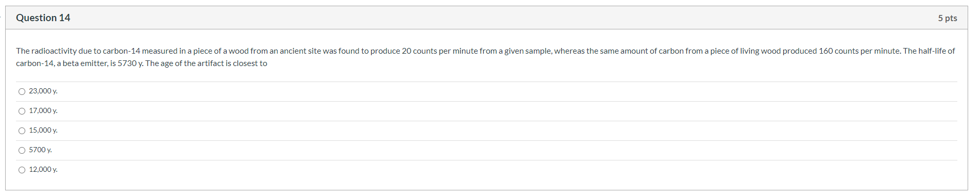
Task: Click the 5 pts label
Action: [x=947, y=18]
